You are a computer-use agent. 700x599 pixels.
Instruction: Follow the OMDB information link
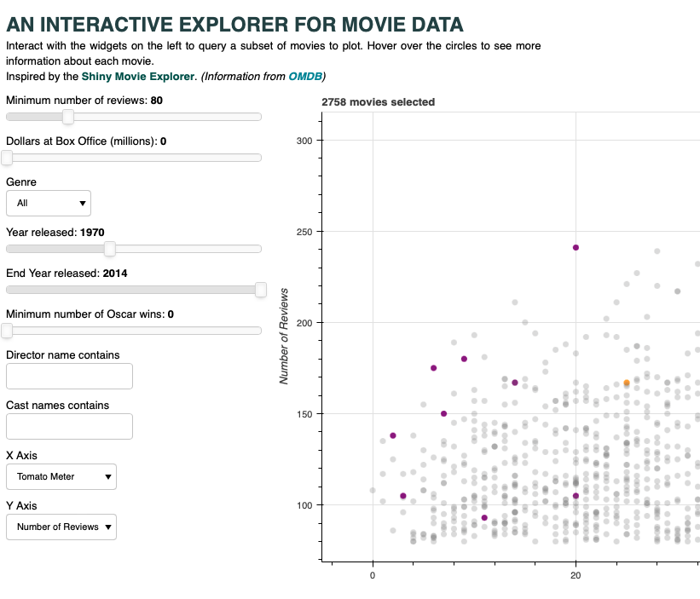[x=305, y=77]
